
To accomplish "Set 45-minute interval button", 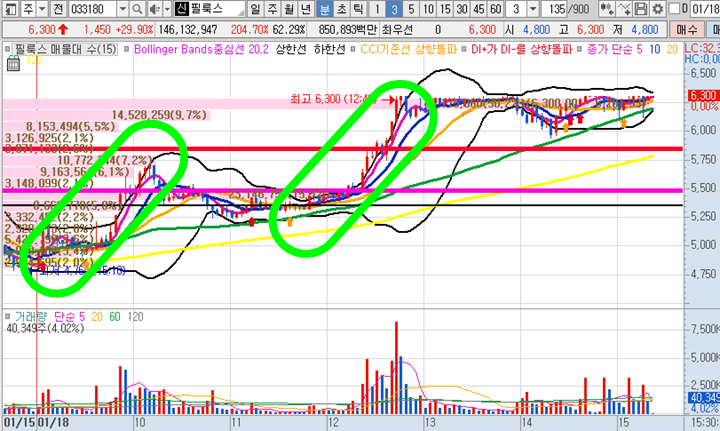I will (478, 9).
